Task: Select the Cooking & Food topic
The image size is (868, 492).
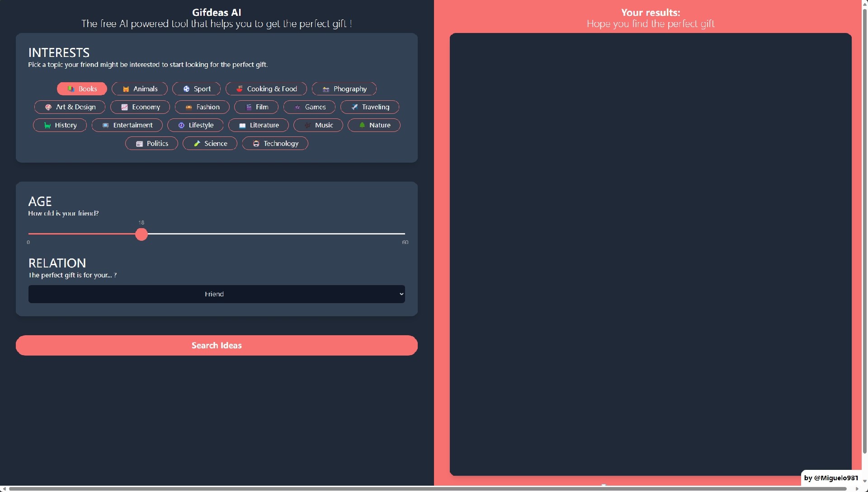Action: click(x=266, y=89)
